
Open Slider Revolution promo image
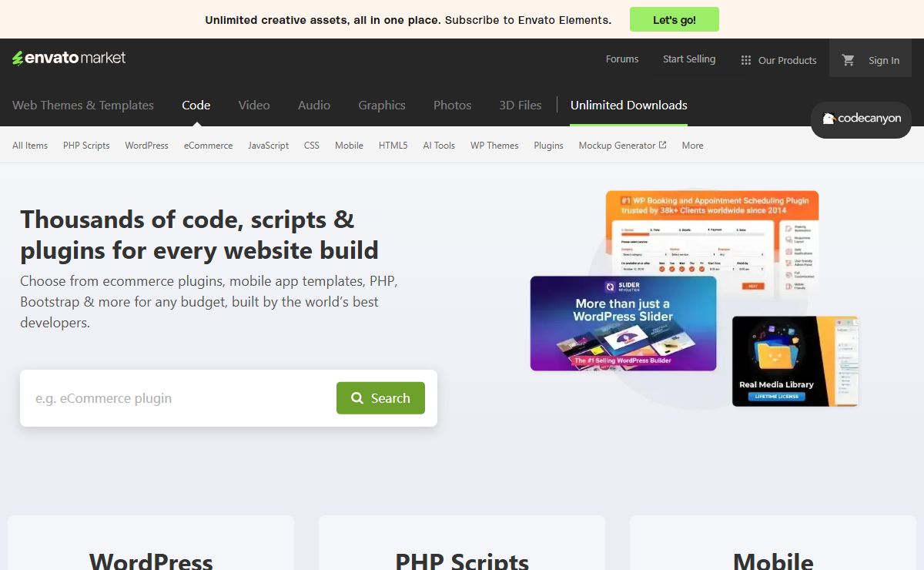click(623, 324)
